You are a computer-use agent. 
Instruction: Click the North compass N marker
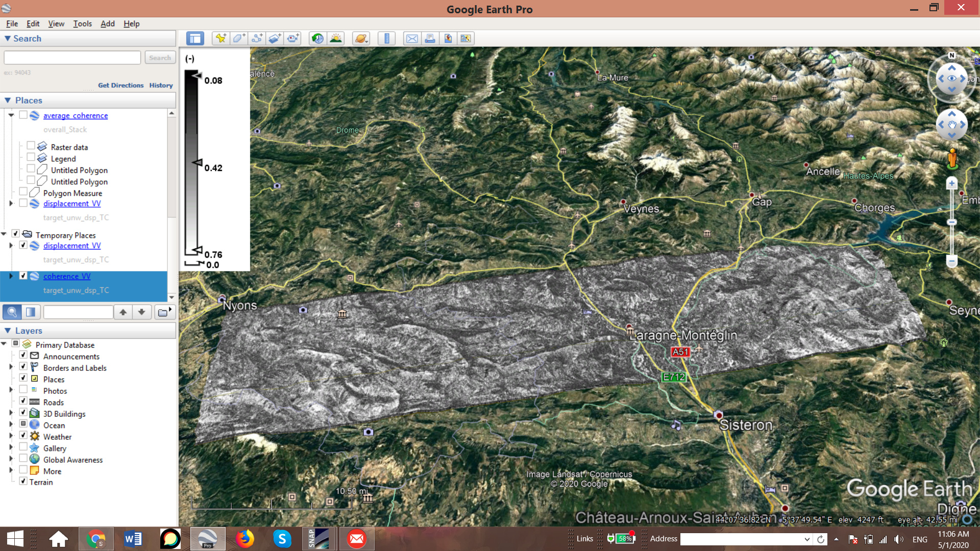coord(951,55)
